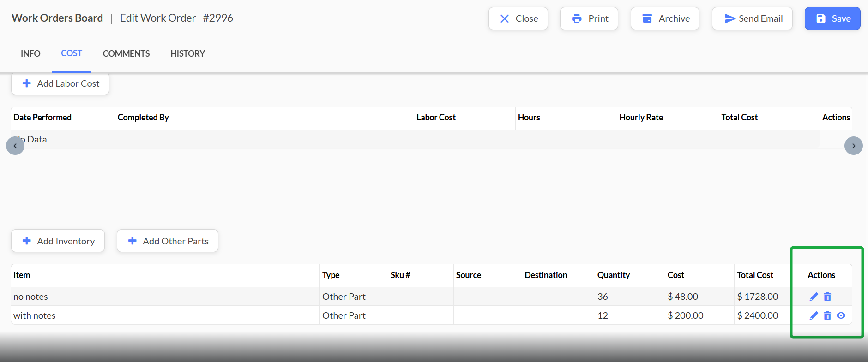This screenshot has height=362, width=868.
Task: Select the COST tab
Action: click(x=72, y=53)
